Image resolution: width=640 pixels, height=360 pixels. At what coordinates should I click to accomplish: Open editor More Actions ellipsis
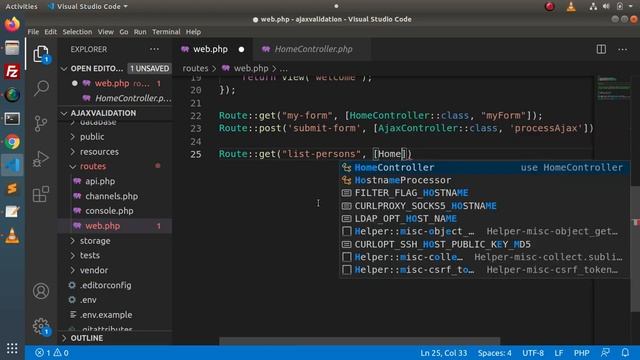tap(622, 49)
